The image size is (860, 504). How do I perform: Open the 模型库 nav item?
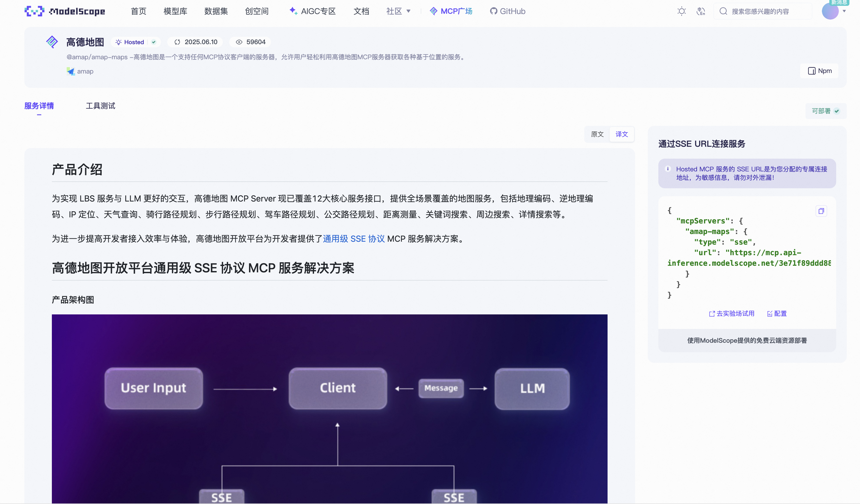[x=175, y=11]
